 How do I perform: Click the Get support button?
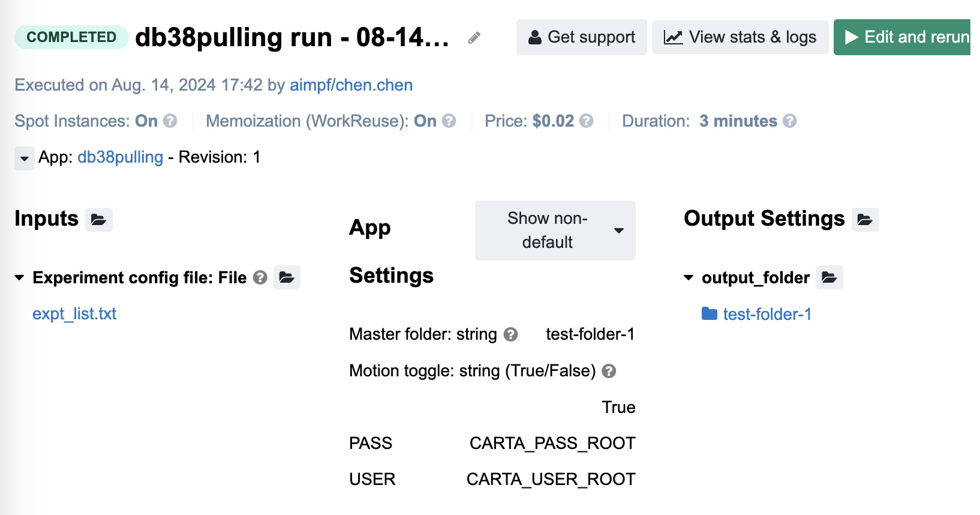pyautogui.click(x=581, y=37)
